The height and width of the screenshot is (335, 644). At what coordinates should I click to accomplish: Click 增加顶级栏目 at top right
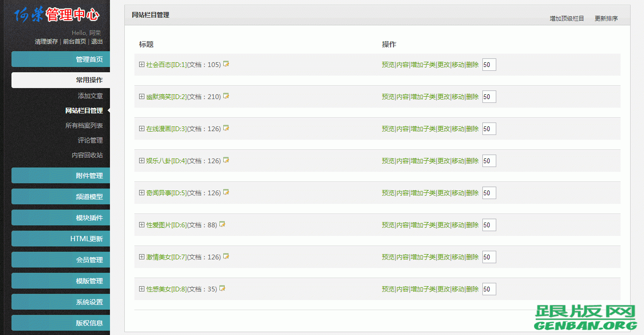[x=567, y=19]
